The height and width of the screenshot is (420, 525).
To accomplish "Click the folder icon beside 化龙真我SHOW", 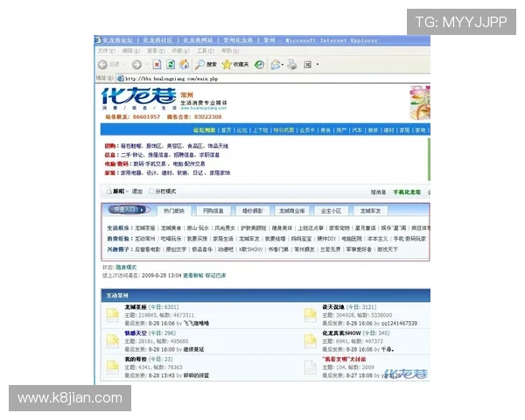I will pos(311,341).
